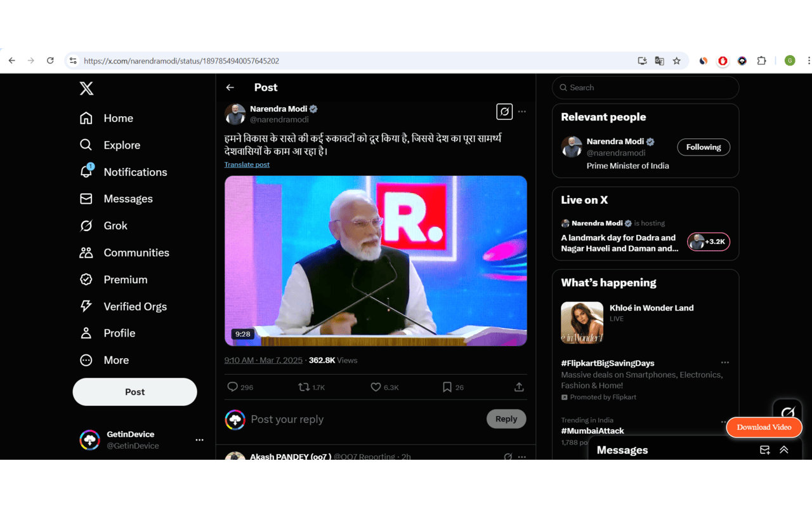The image size is (812, 508).
Task: Click the browser forward button
Action: pyautogui.click(x=30, y=61)
